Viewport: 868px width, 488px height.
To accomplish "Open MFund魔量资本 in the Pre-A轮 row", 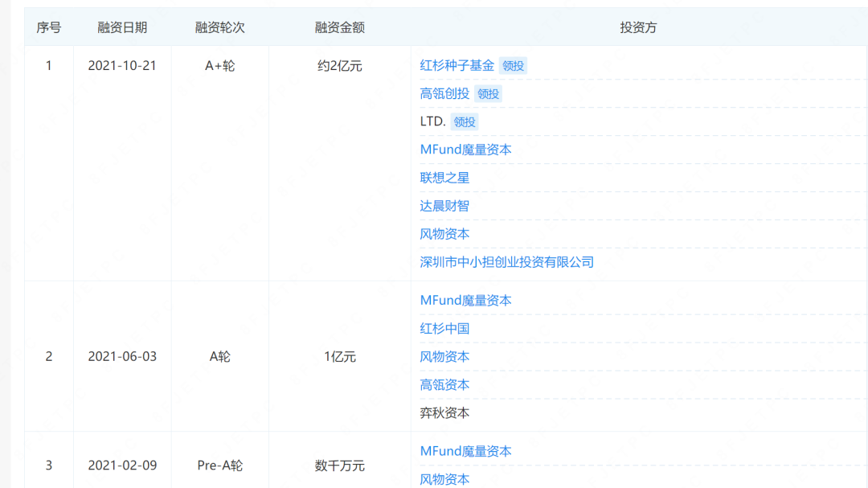I will tap(465, 452).
